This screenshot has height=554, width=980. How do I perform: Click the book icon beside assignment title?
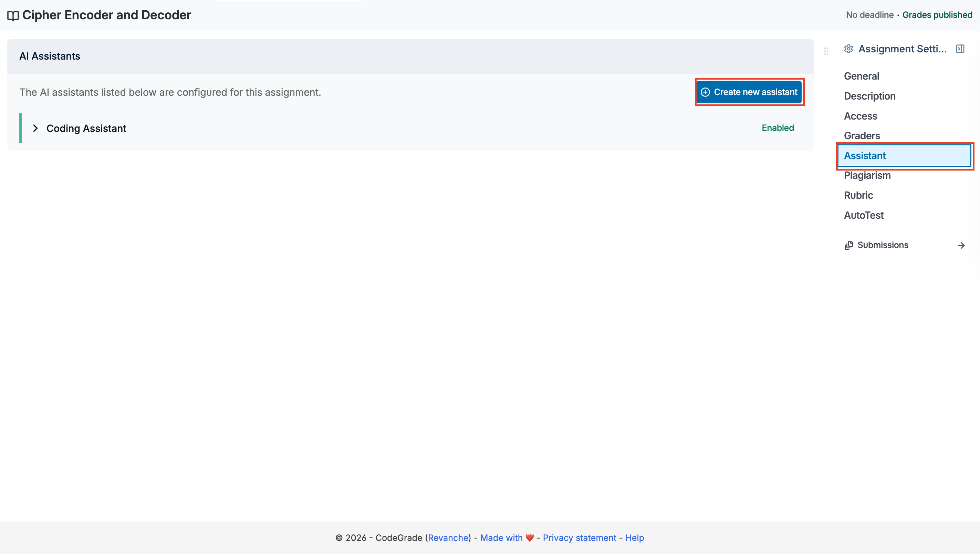(13, 16)
